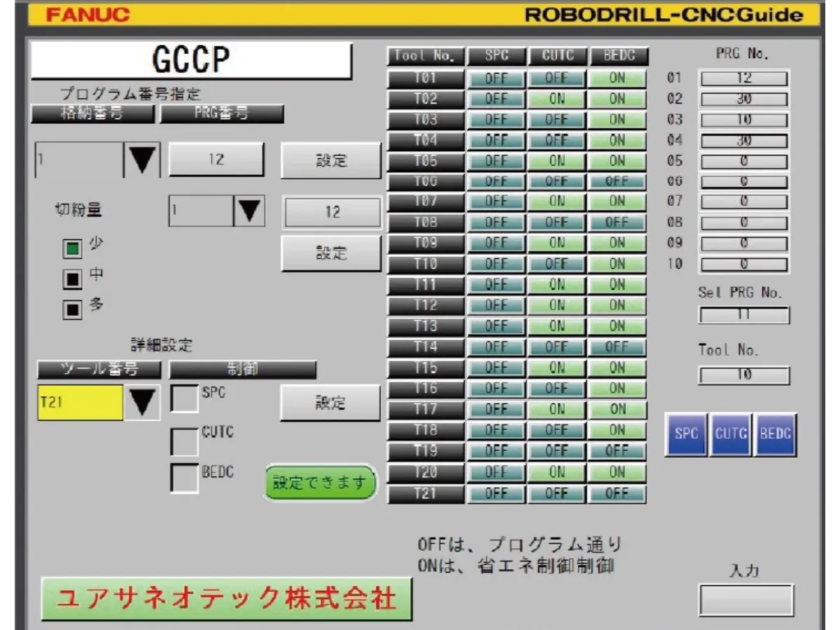840x630 pixels.
Task: Select the T21 tool row label in the table
Action: tap(426, 493)
